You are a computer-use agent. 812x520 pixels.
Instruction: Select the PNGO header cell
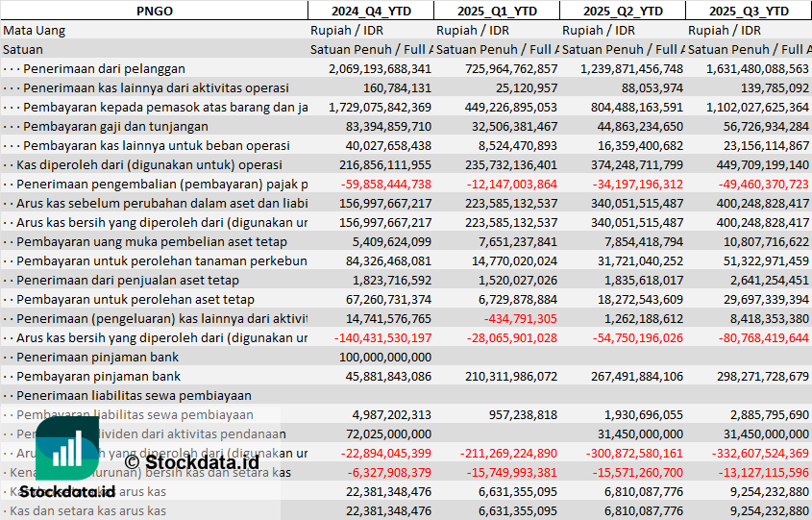[x=154, y=11]
